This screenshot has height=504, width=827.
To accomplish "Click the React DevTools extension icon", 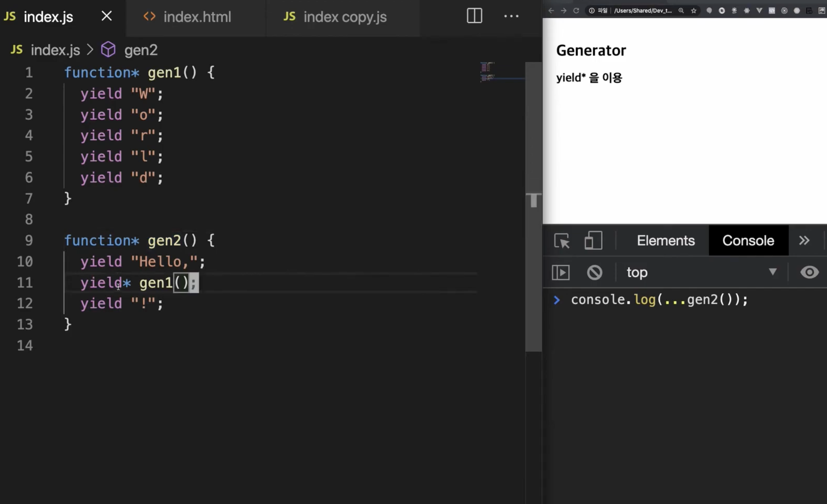I will coord(747,11).
